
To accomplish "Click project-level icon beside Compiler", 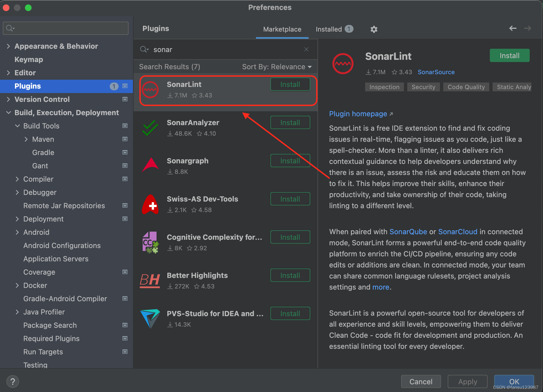I will (x=125, y=179).
